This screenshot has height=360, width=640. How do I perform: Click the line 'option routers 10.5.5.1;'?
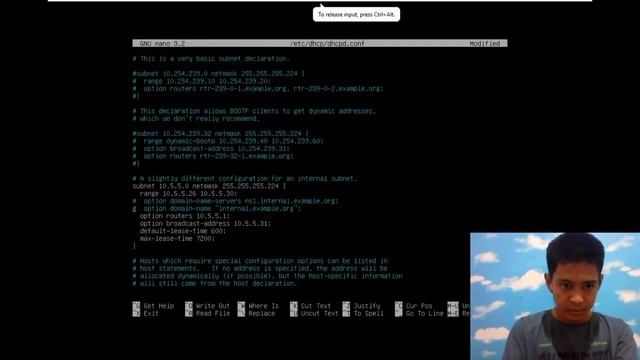coord(184,216)
